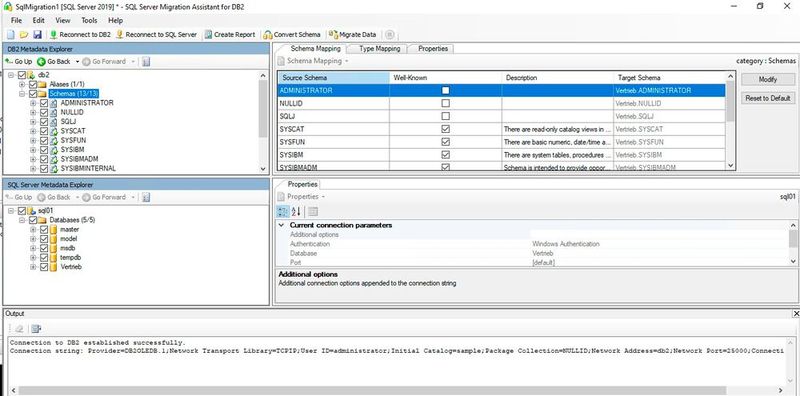800x396 pixels.
Task: Click the Open Project folder icon
Action: (23, 35)
